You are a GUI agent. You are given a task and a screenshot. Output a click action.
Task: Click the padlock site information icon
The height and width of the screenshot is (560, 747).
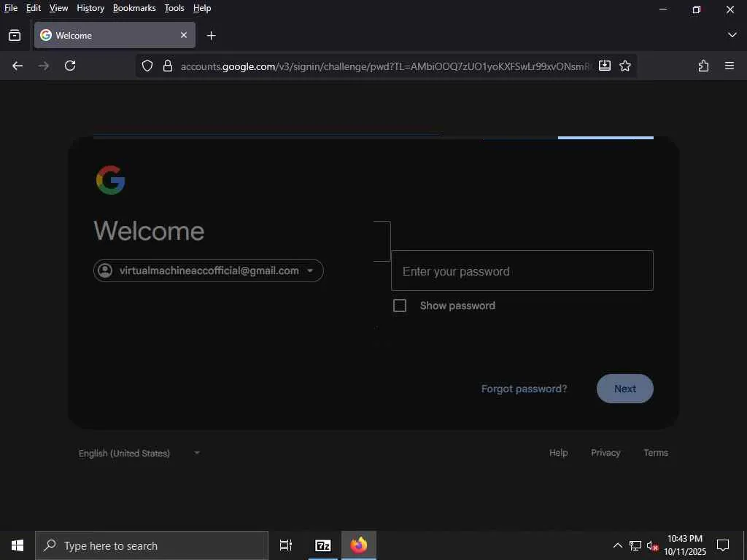(x=168, y=66)
